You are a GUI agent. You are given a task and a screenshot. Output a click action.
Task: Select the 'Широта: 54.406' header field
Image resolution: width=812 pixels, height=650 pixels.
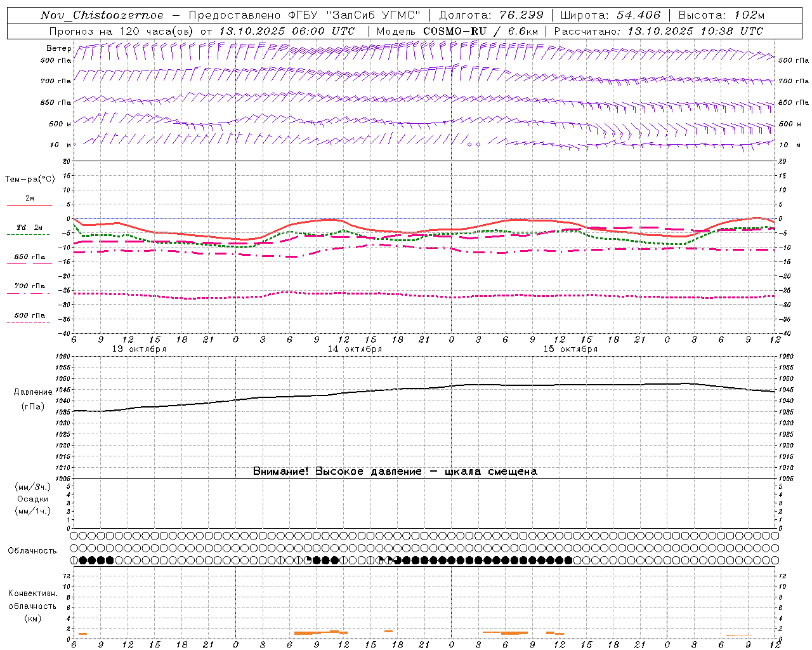tap(610, 15)
